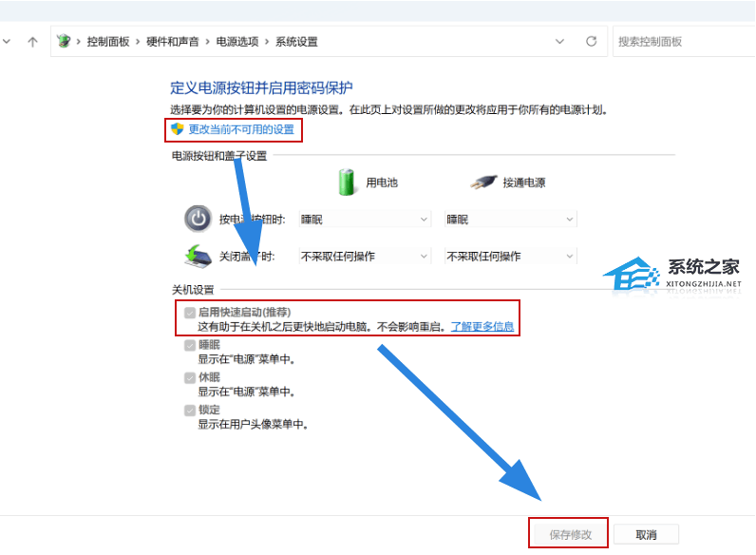Click 保存修改 button
This screenshot has width=756, height=555.
571,535
